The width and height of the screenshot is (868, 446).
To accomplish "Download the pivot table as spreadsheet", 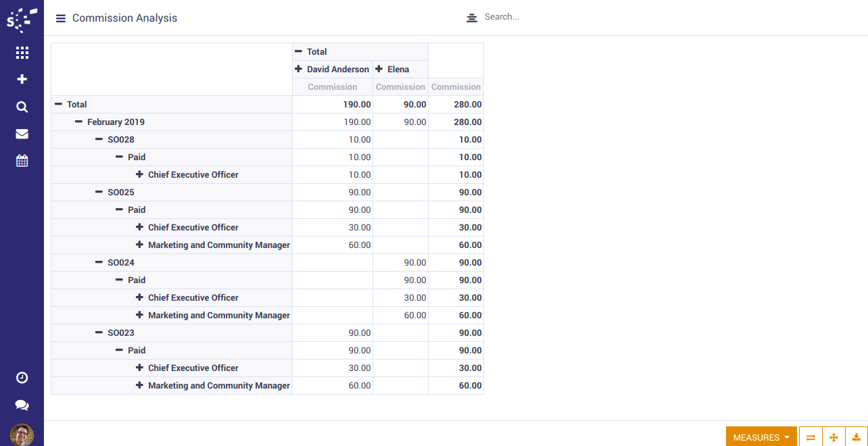I will (857, 437).
